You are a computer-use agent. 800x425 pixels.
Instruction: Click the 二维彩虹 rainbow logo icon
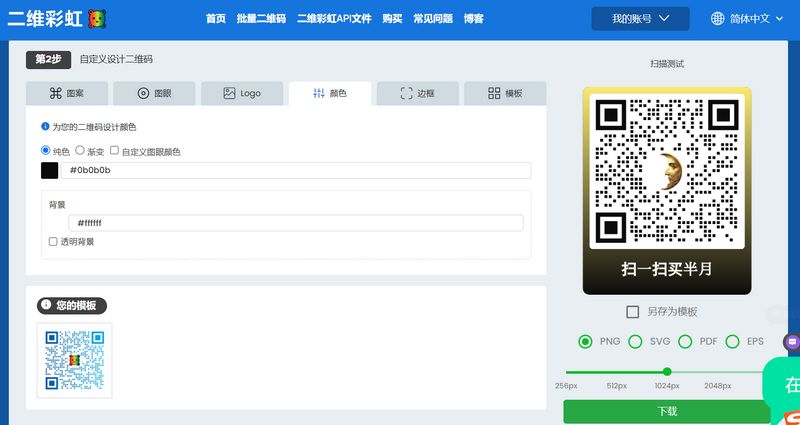point(97,18)
